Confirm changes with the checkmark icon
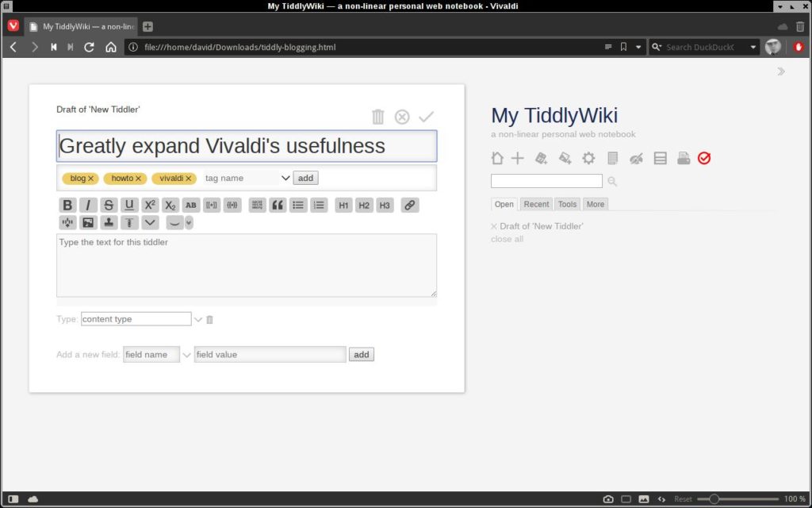The height and width of the screenshot is (508, 812). [x=426, y=117]
